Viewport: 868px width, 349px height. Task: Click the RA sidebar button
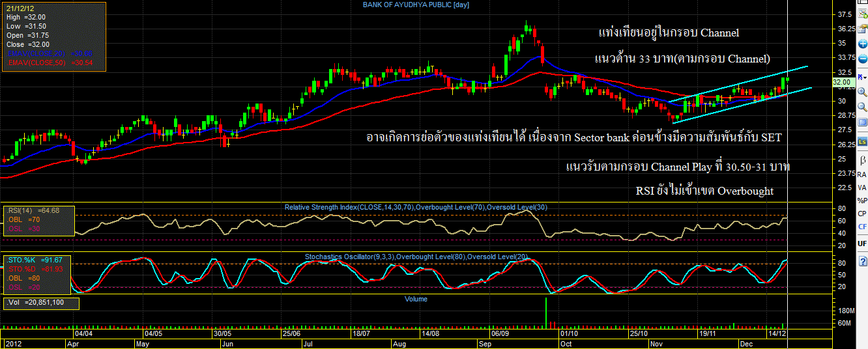(862, 174)
